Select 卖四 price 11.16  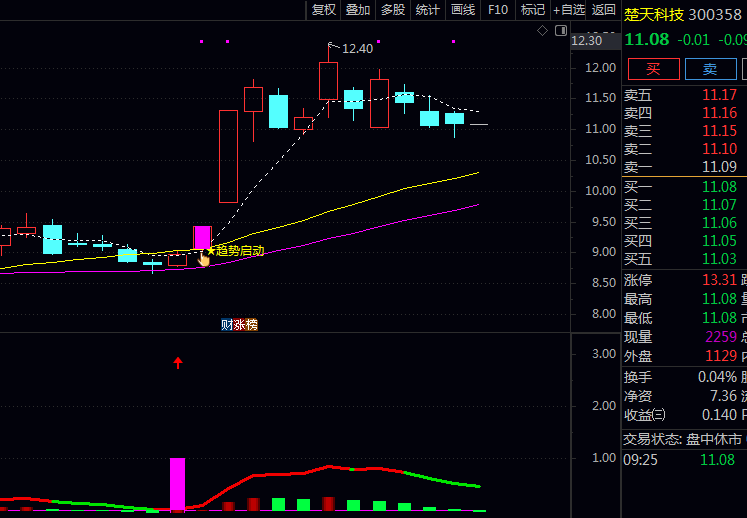coord(719,113)
